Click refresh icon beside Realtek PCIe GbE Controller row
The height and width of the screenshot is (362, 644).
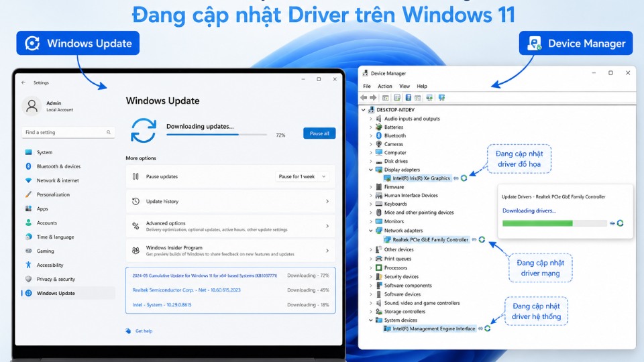(x=482, y=239)
